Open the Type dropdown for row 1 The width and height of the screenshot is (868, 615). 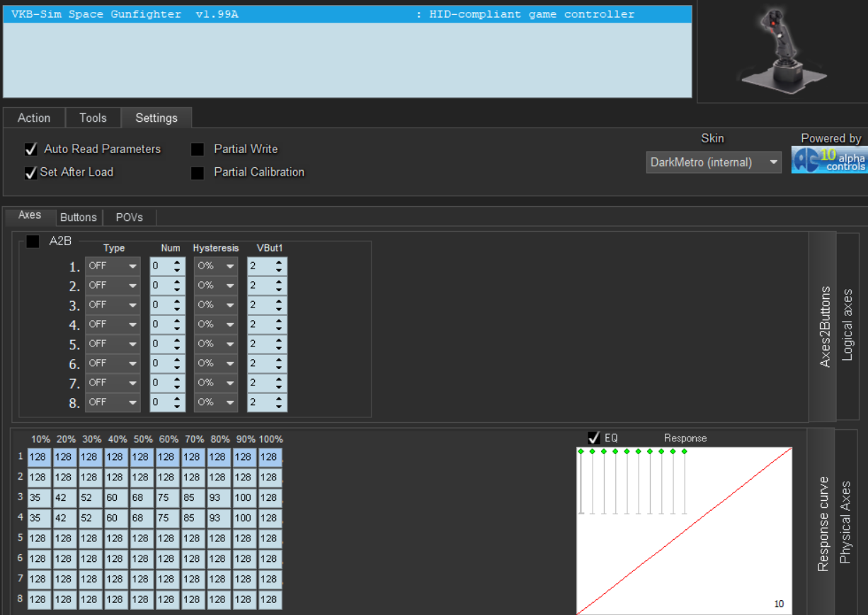[113, 266]
